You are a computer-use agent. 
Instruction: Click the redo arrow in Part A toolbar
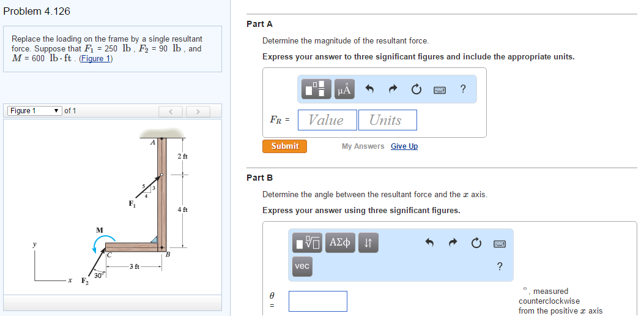(x=393, y=89)
